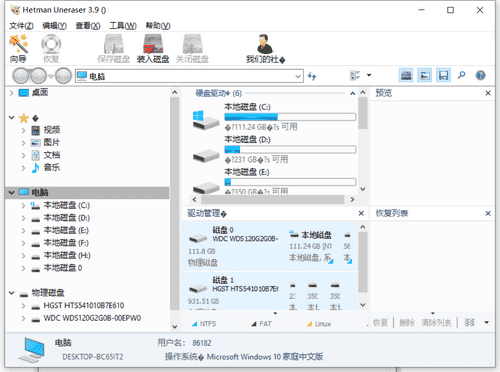Expand HGST HTS541010B7E610 disk node
This screenshot has height=372, width=500.
23,306
